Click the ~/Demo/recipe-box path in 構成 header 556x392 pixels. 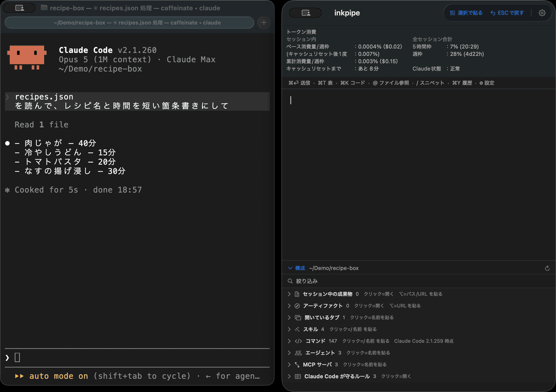[334, 268]
